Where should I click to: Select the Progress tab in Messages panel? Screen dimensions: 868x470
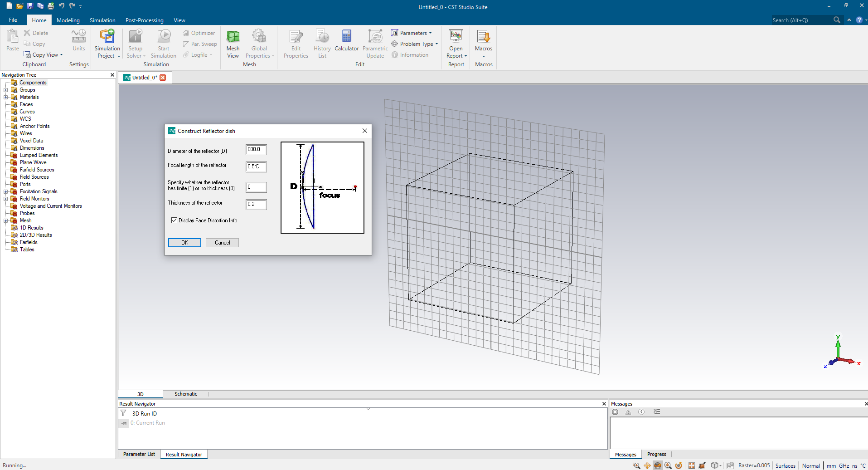656,454
